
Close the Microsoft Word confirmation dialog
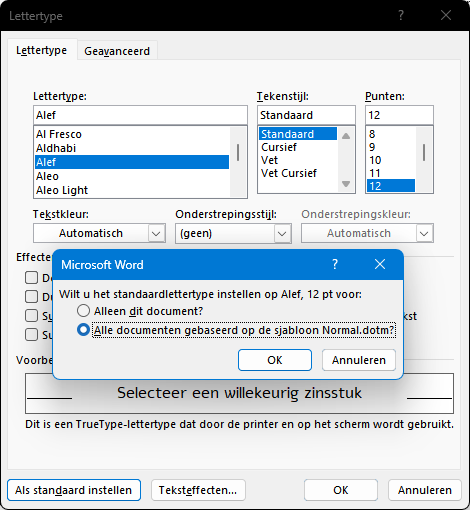click(x=380, y=264)
